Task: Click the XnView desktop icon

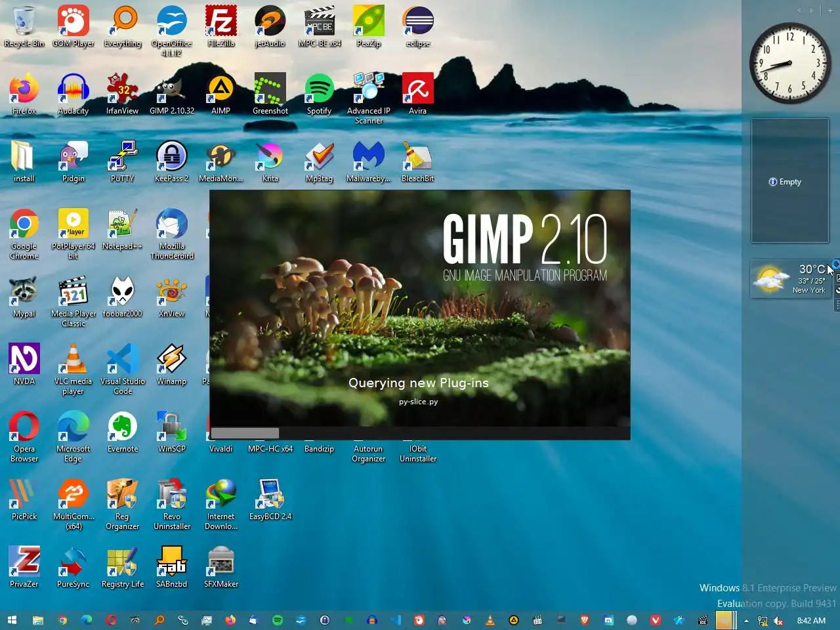Action: tap(172, 297)
